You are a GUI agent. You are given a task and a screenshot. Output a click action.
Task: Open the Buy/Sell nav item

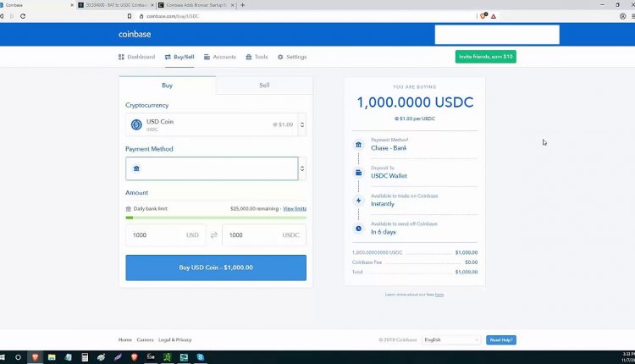179,57
